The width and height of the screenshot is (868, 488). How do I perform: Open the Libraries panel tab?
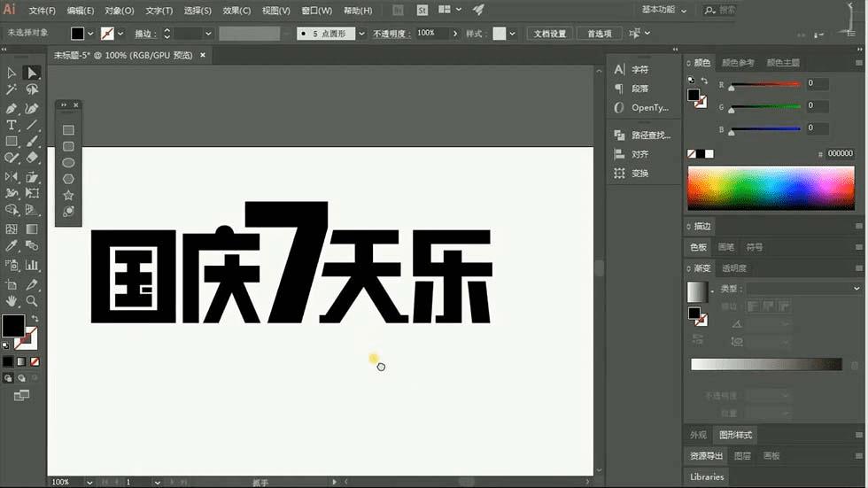click(x=707, y=476)
